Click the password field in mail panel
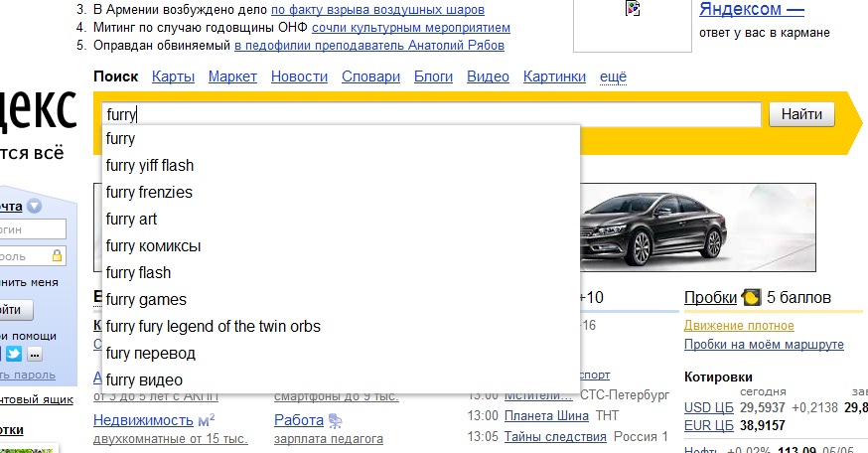This screenshot has height=453, width=868. pos(32,256)
